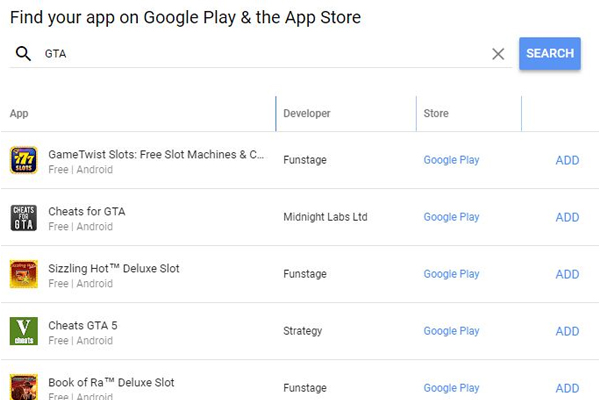The height and width of the screenshot is (400, 600).
Task: Click the Cheats for GTA app icon
Action: click(x=24, y=217)
